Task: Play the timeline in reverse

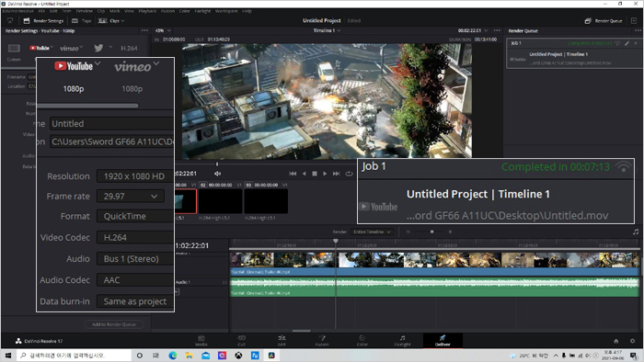Action: click(x=304, y=174)
